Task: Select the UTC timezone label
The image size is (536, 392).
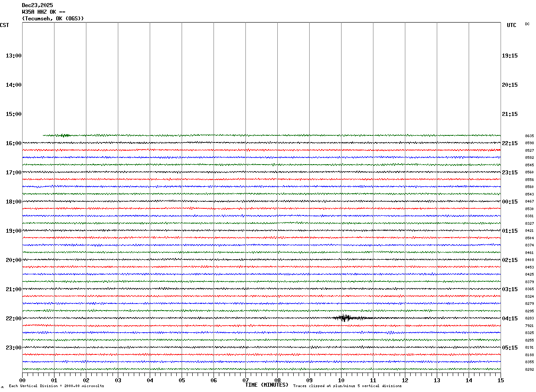Action: click(x=511, y=25)
